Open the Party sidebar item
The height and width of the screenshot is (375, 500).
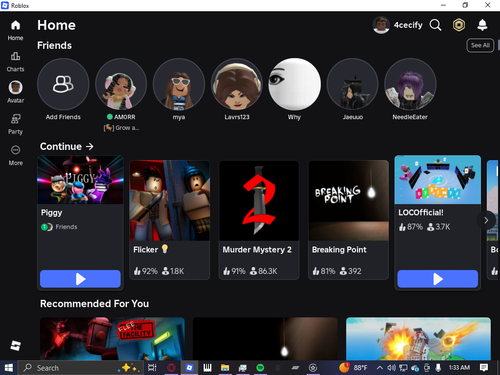click(x=15, y=124)
